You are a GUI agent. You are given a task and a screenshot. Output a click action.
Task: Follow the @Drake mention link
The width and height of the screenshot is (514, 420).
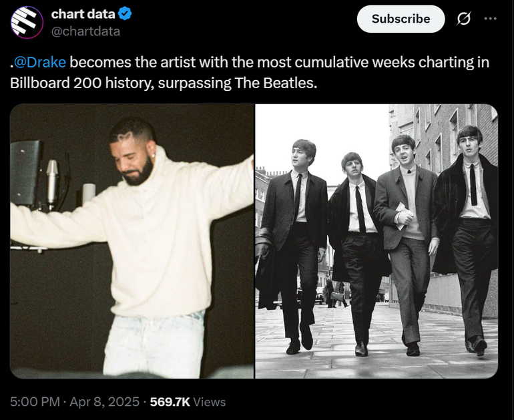tap(39, 63)
